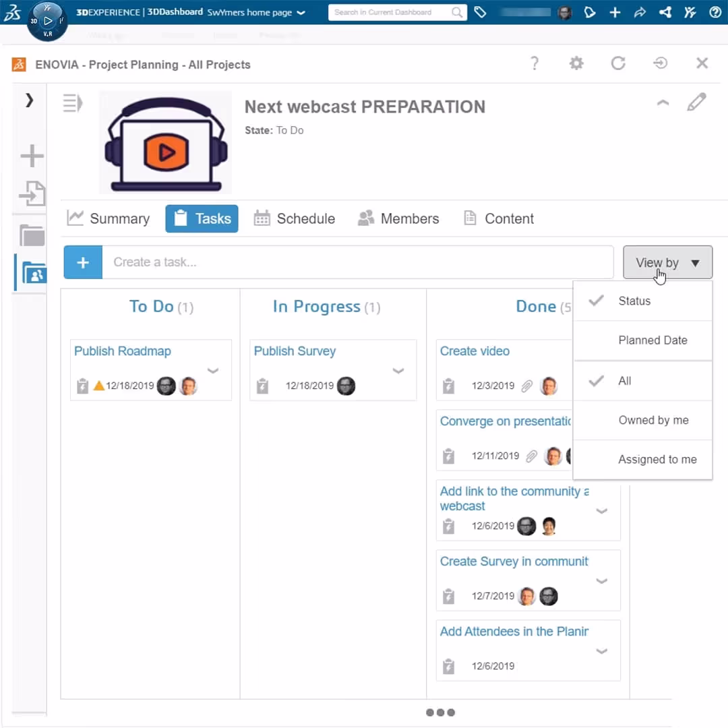Open the Publish Roadmap task

123,351
